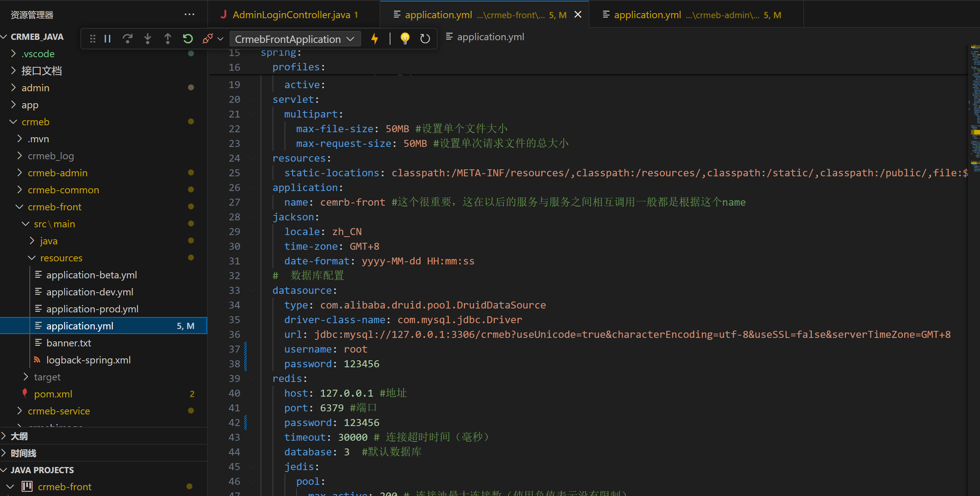Click line number 30 in gutter

(234, 247)
